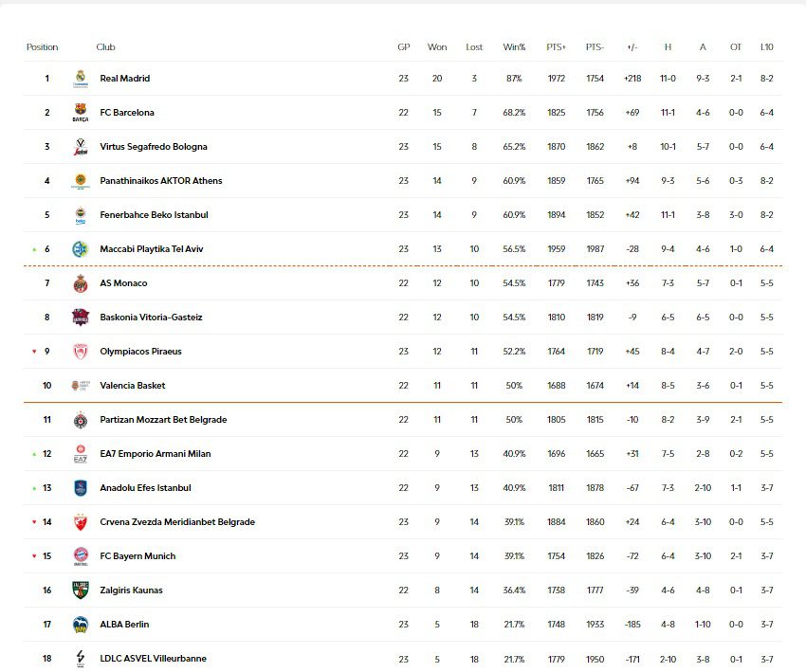806x672 pixels.
Task: Click the L10 column header
Action: 766,47
